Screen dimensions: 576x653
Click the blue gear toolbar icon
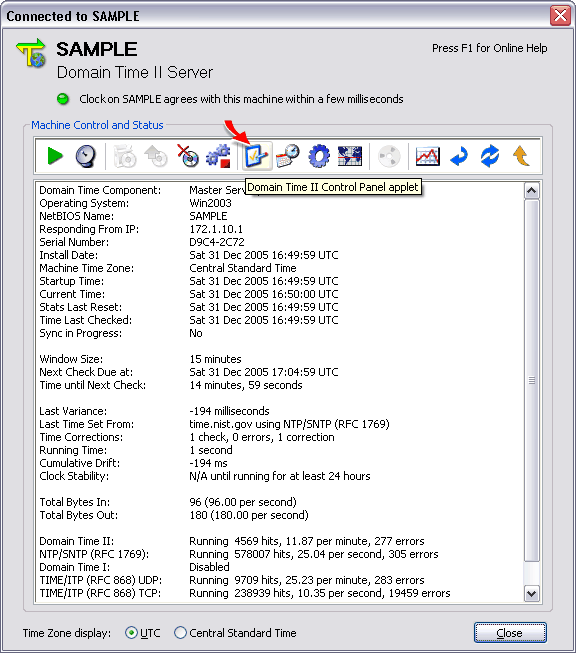click(x=319, y=156)
